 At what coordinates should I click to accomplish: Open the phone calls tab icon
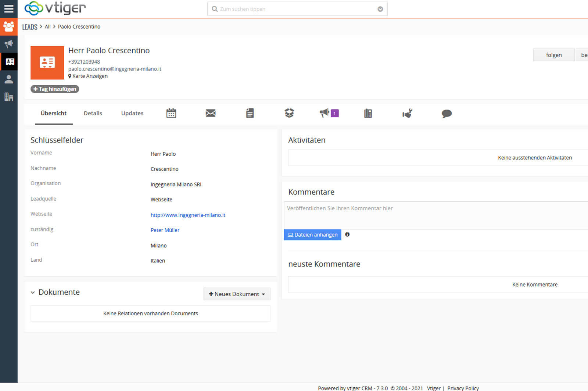(368, 113)
